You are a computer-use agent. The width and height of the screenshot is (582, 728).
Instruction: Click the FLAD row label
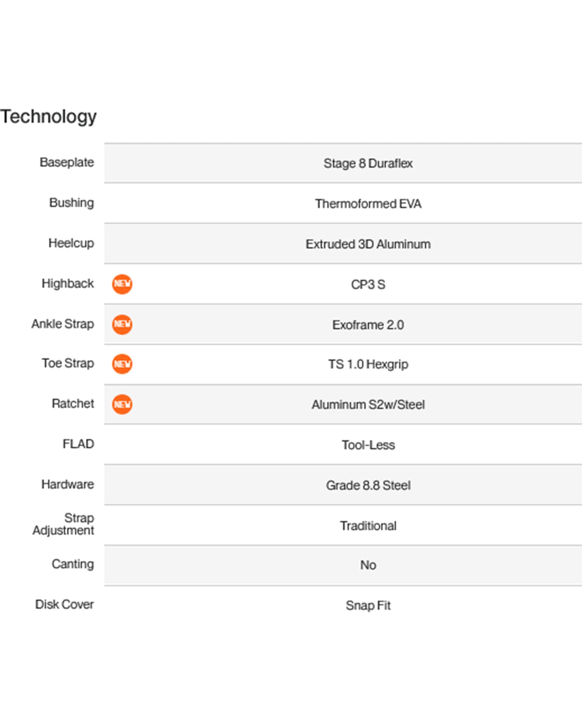pos(78,444)
